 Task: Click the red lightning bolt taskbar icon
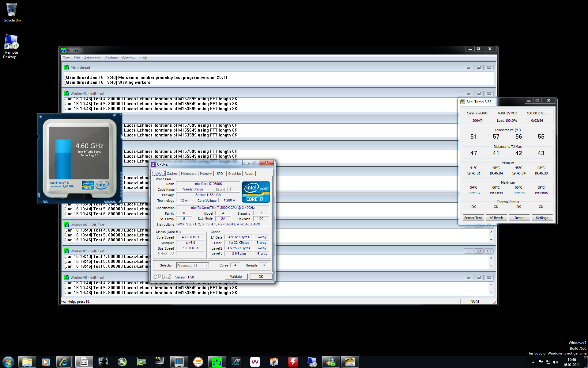293,362
